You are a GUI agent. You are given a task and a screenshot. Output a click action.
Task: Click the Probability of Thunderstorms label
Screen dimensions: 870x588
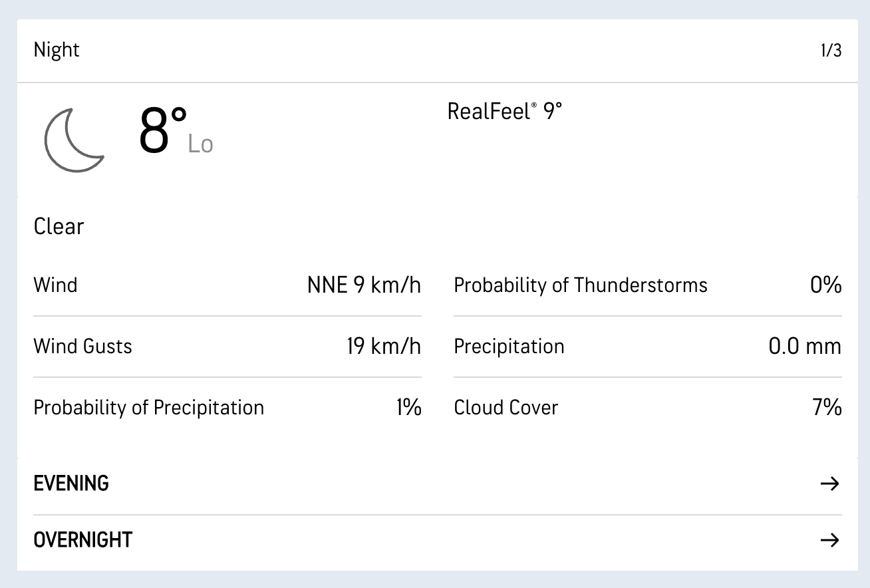[581, 285]
